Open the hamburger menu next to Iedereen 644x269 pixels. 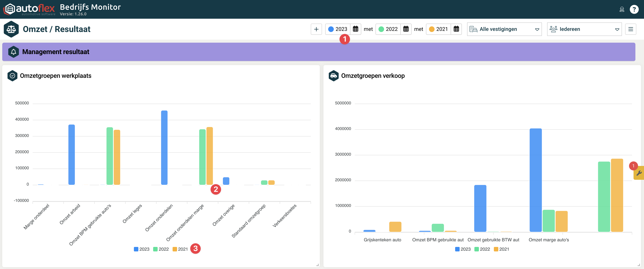[631, 29]
